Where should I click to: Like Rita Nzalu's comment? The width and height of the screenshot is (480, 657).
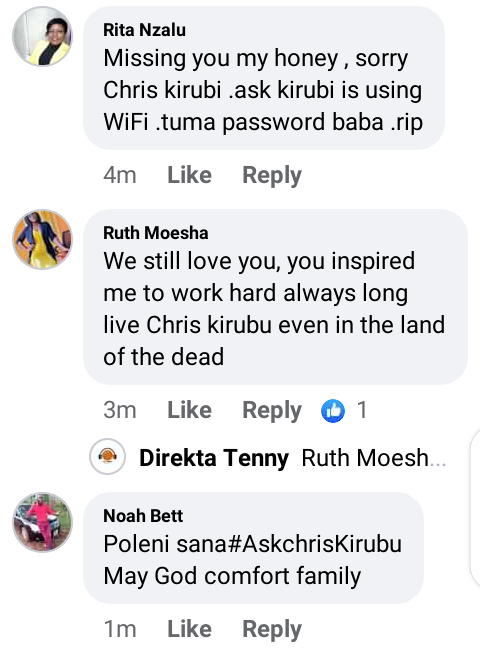189,175
